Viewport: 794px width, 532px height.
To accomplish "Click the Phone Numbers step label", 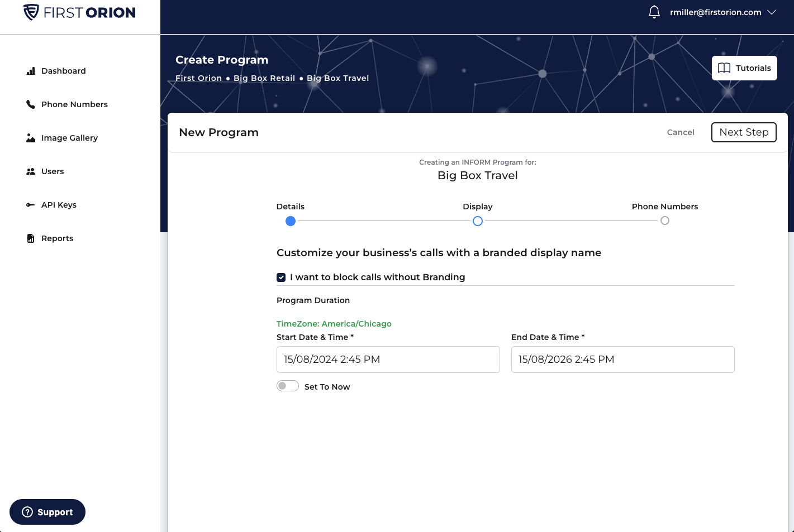I will pos(665,207).
